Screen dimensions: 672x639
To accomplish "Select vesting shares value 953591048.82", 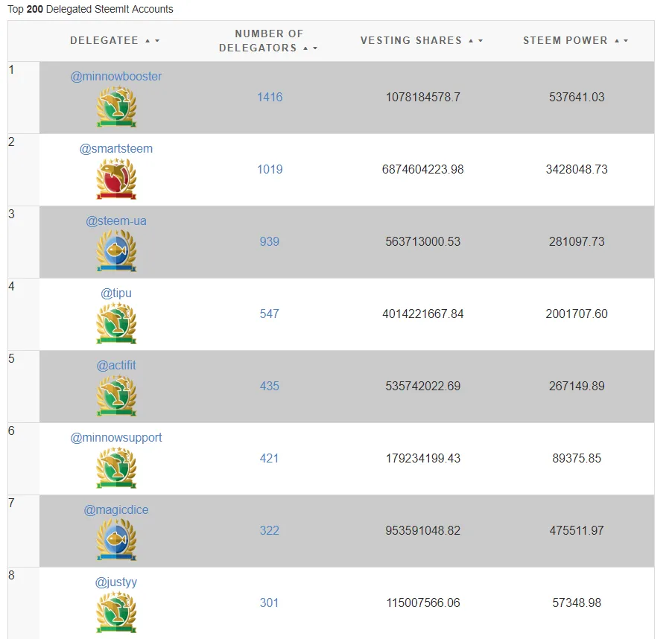I will coord(423,531).
